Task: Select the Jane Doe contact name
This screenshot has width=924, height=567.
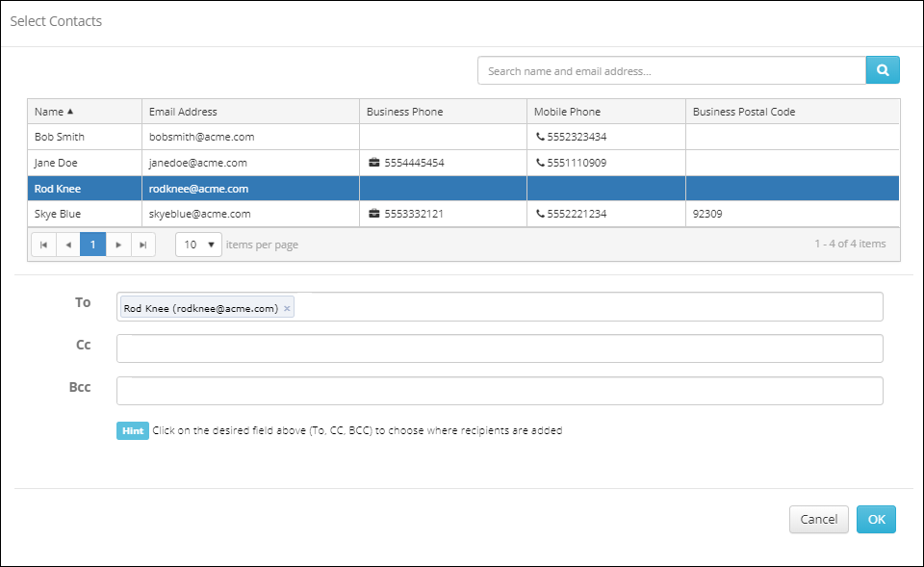Action: click(x=56, y=163)
